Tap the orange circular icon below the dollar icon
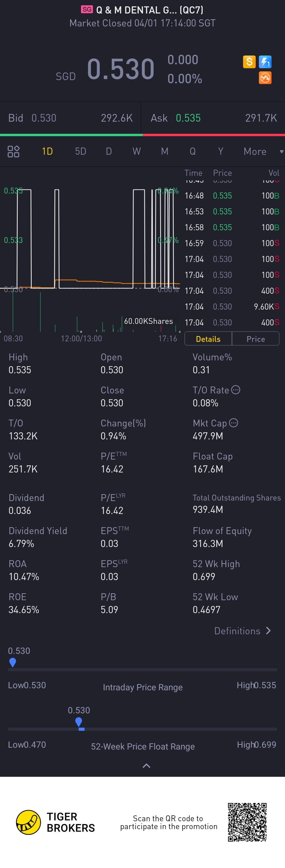Viewport: 285px width, 868px height. click(x=265, y=78)
